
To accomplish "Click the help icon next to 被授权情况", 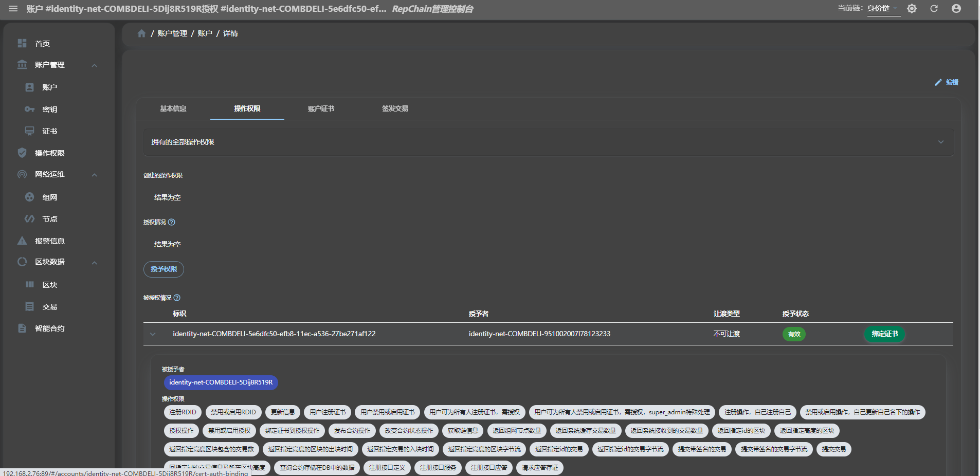I will tap(177, 298).
